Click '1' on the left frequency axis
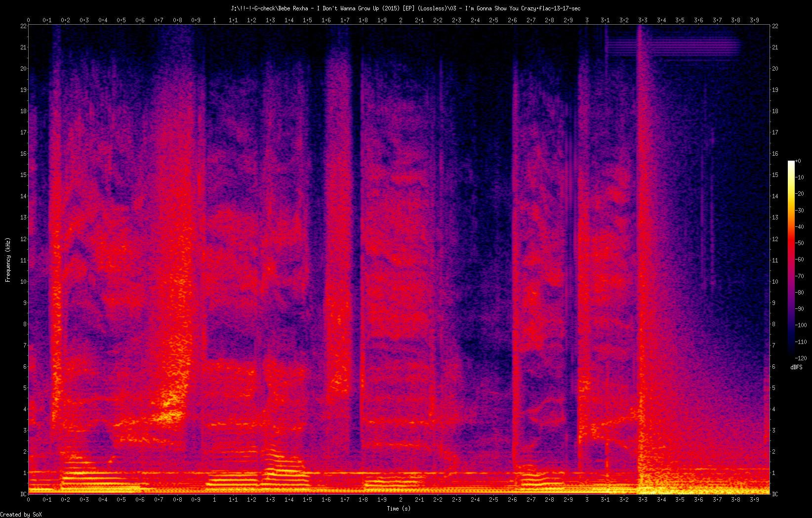812x518 pixels. tap(25, 473)
